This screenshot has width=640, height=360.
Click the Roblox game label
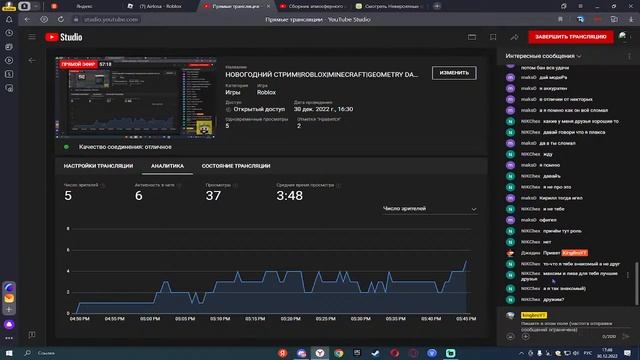(x=266, y=93)
